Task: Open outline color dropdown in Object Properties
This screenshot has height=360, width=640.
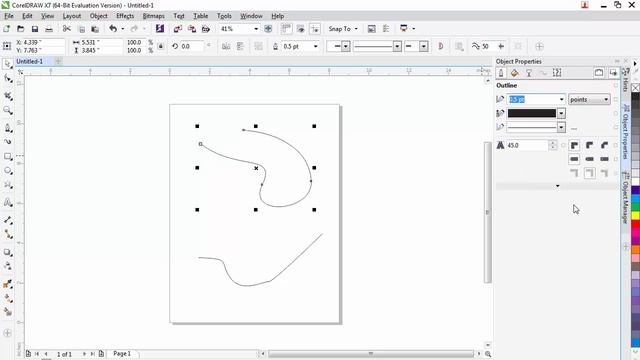Action: click(x=561, y=113)
